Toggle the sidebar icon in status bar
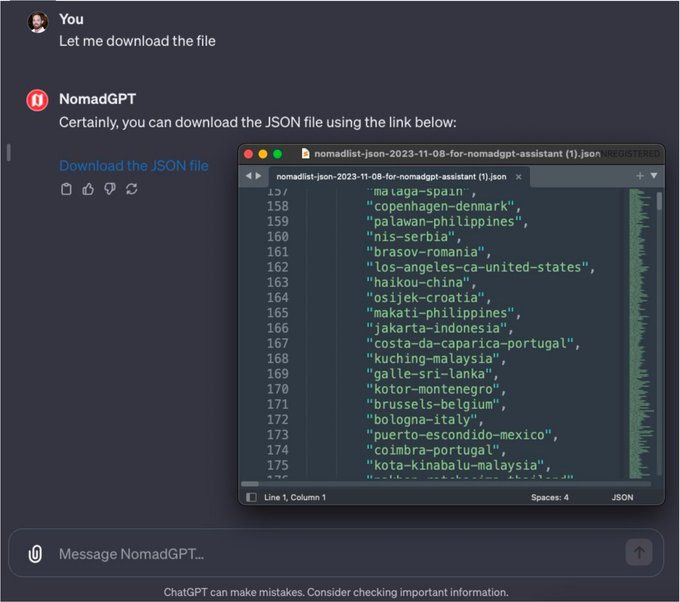This screenshot has height=602, width=680. point(251,497)
